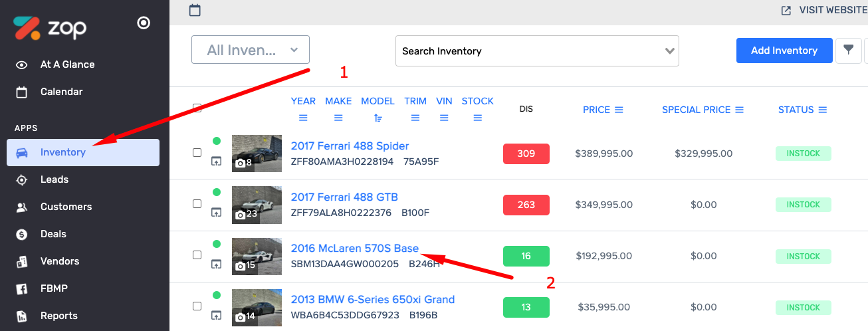Viewport: 868px width, 331px height.
Task: Sort by TRIM column header
Action: pyautogui.click(x=415, y=101)
